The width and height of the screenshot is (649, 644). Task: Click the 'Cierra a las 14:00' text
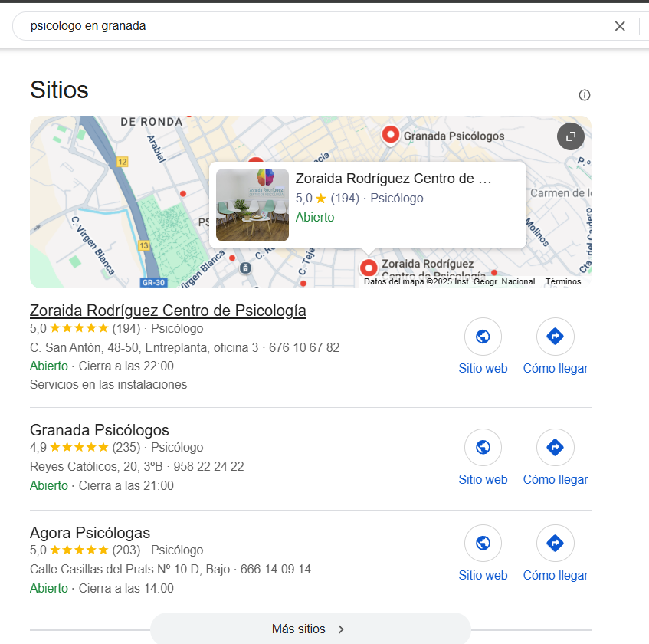point(126,588)
